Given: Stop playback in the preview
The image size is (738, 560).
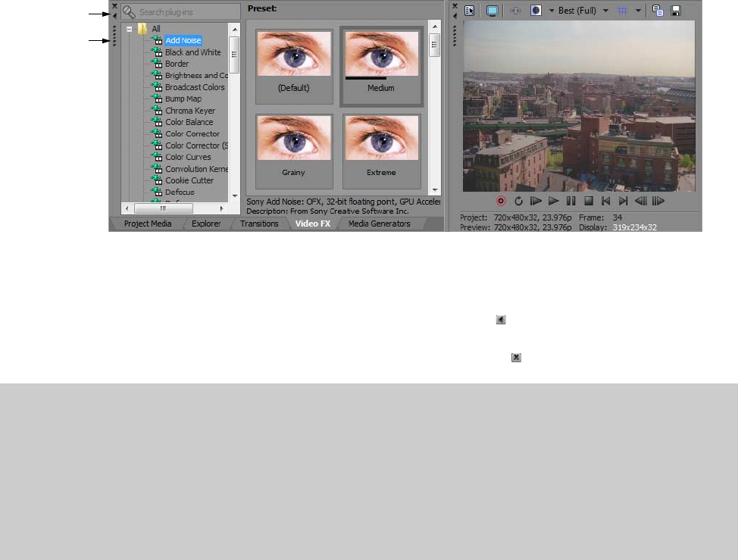Looking at the screenshot, I should (x=588, y=202).
